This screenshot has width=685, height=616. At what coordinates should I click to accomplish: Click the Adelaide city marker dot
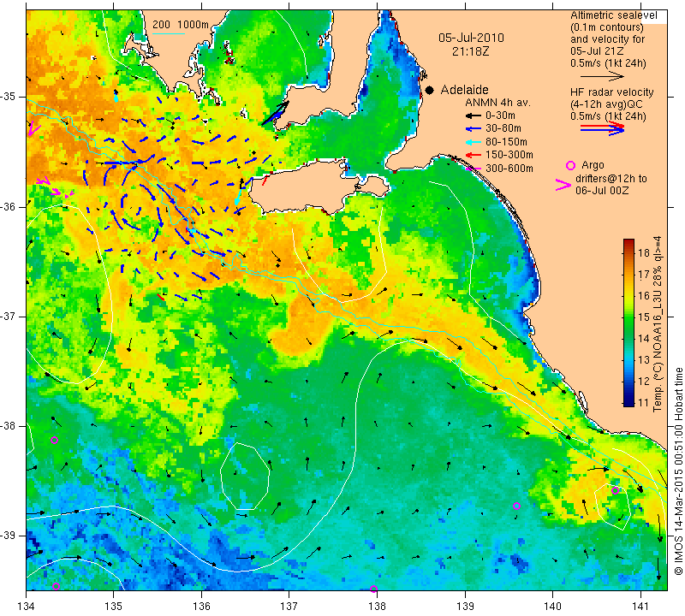coord(430,90)
